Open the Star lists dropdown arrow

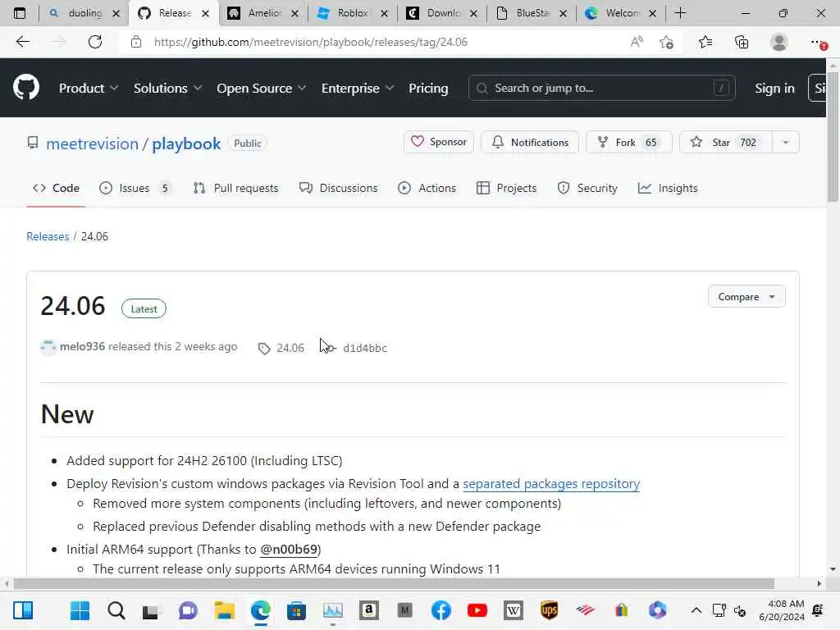786,143
